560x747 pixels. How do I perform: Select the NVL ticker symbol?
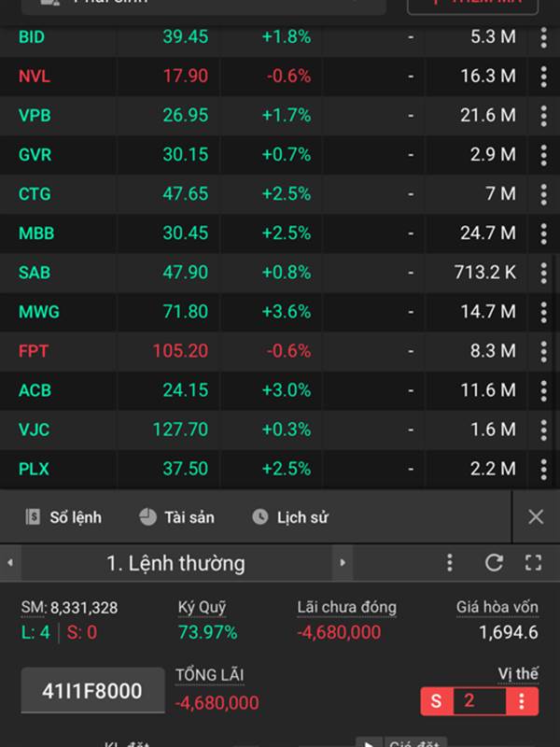(x=34, y=77)
